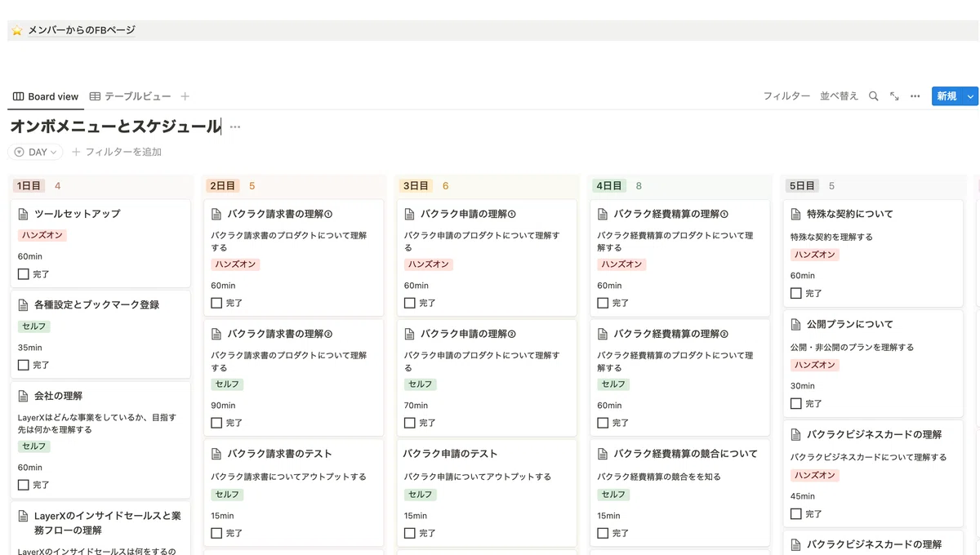Open database full page with expand arrows icon
The height and width of the screenshot is (555, 980).
tap(894, 96)
